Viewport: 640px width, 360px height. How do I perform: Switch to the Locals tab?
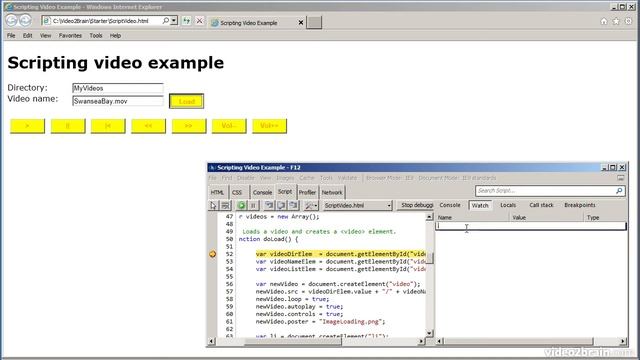[x=508, y=205]
